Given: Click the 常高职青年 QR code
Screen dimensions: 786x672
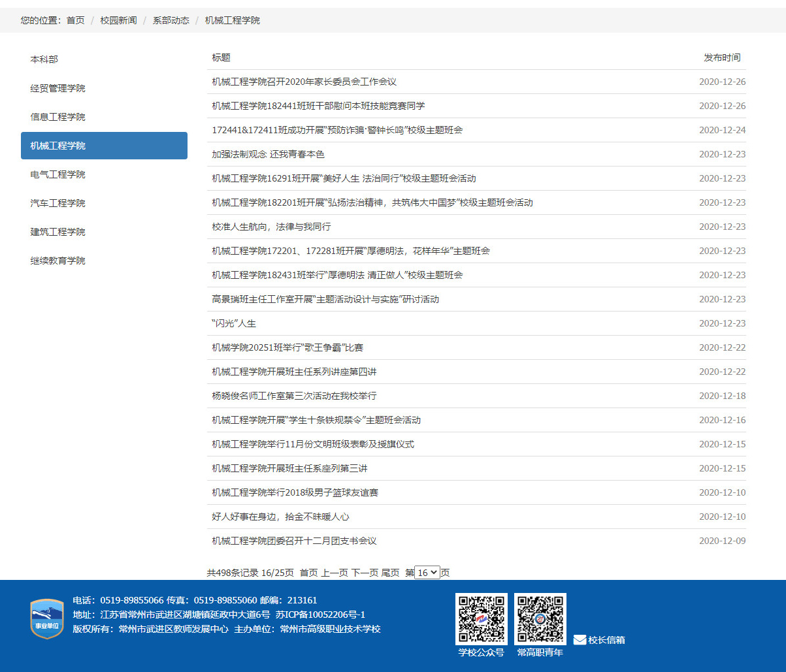Looking at the screenshot, I should (x=540, y=618).
